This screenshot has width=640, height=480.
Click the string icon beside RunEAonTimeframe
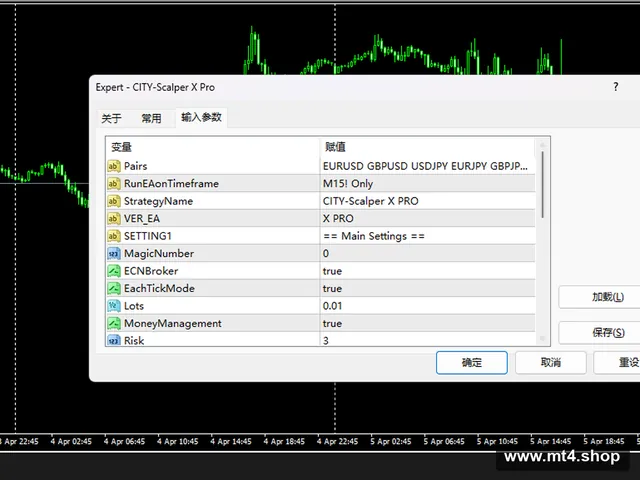click(x=114, y=184)
